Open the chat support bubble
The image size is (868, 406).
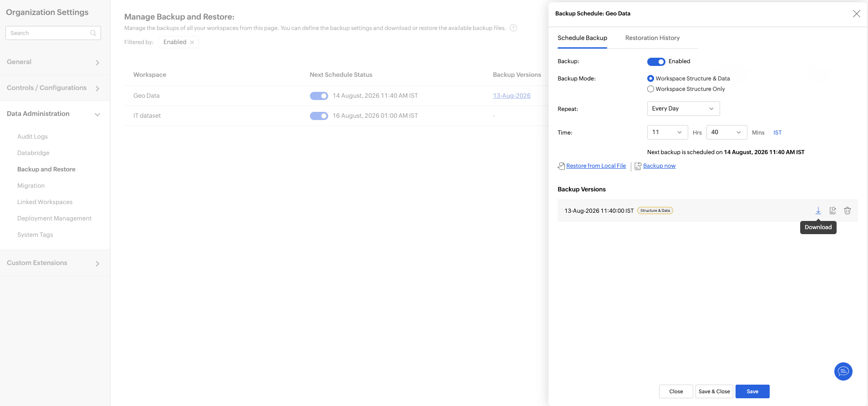pyautogui.click(x=843, y=371)
